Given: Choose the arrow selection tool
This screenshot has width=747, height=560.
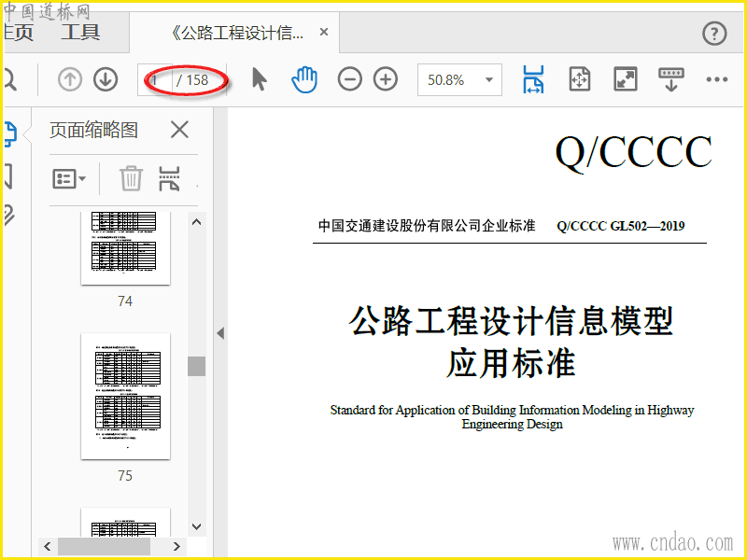Looking at the screenshot, I should pos(260,79).
